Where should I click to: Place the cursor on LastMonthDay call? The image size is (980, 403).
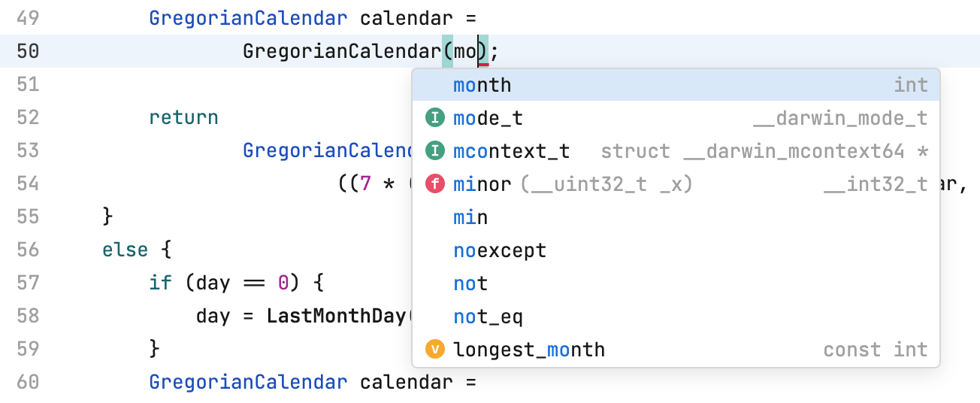coord(335,316)
